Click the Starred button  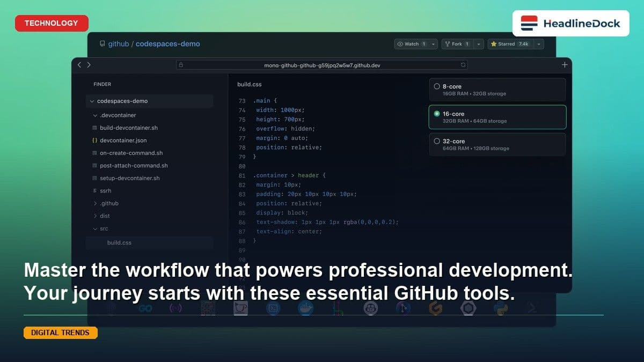pyautogui.click(x=511, y=44)
